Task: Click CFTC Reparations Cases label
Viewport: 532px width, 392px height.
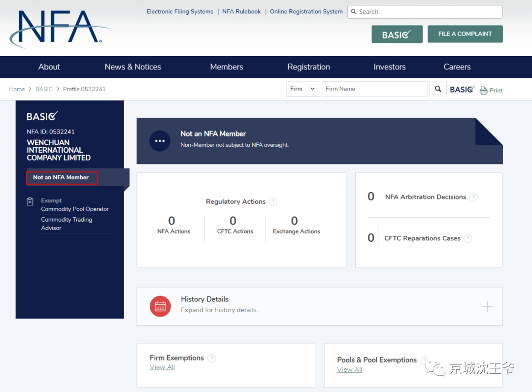Action: tap(423, 238)
